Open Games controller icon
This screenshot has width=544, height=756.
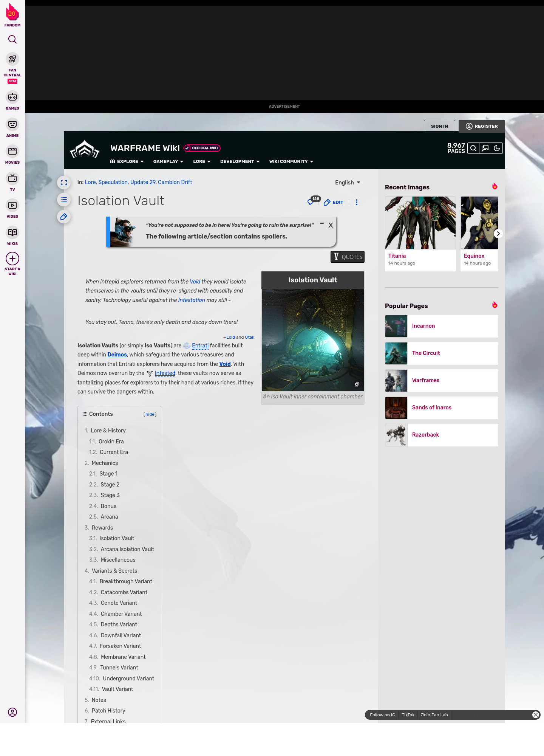pos(12,97)
